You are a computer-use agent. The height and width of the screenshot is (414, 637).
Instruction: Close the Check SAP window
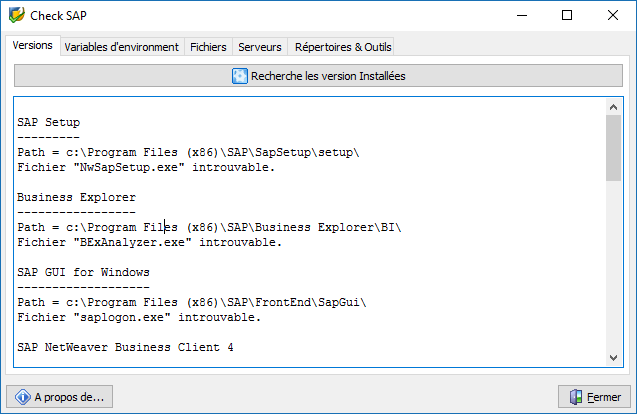click(613, 15)
